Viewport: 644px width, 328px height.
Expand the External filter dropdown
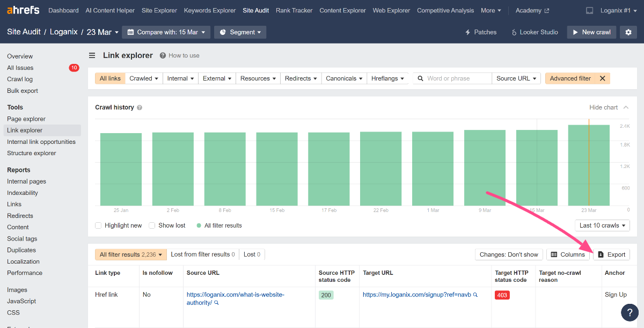click(x=217, y=78)
